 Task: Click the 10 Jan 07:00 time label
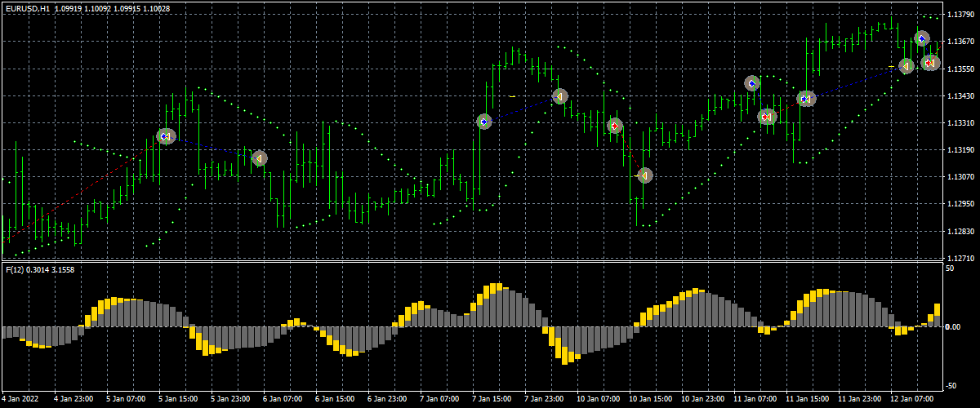[x=597, y=400]
